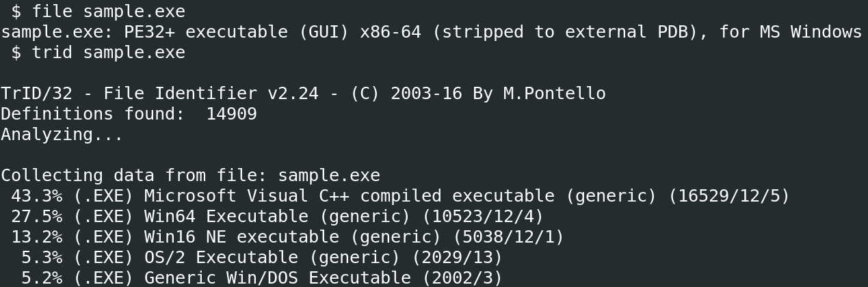Click the (16529/12/5) match count
Screen dimensions: 868x287
(x=729, y=196)
